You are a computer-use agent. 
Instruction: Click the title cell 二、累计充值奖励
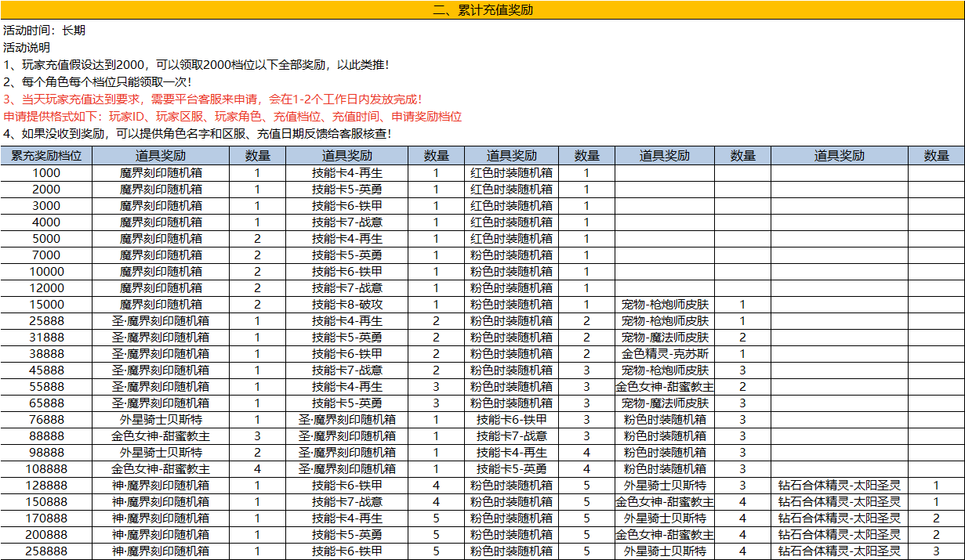click(x=482, y=10)
